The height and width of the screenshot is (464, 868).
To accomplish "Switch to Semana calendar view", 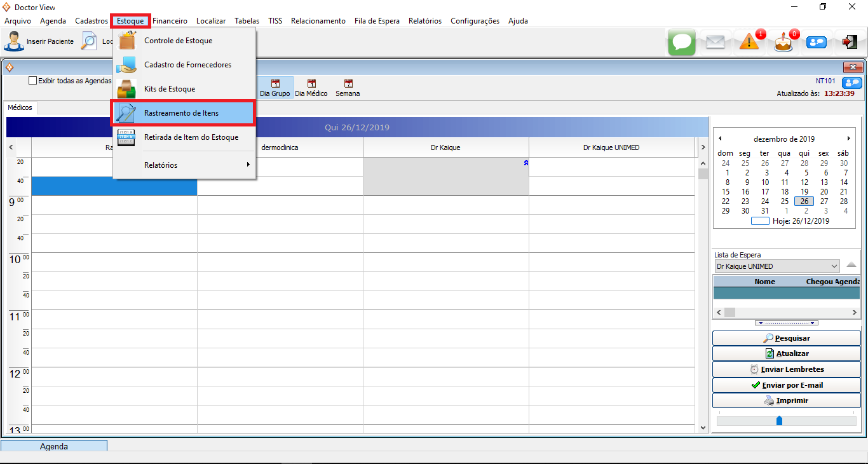I will 348,88.
